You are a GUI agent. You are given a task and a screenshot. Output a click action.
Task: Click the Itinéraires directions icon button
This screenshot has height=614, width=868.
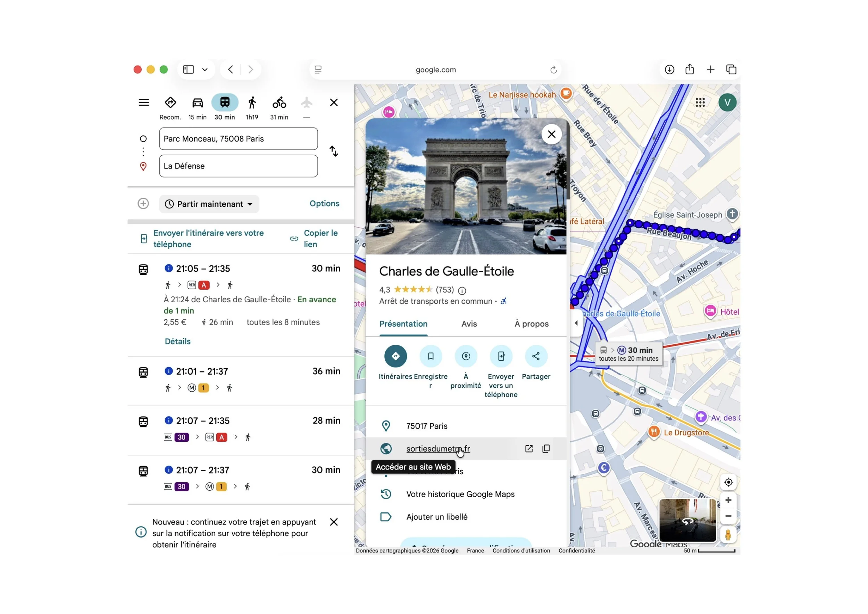[x=395, y=356]
